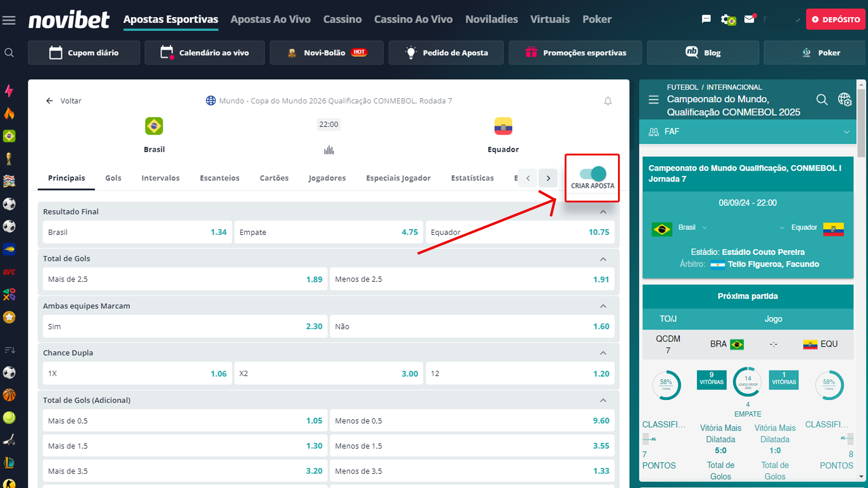The image size is (868, 488).
Task: Open Calendário ao vivo
Action: [204, 53]
